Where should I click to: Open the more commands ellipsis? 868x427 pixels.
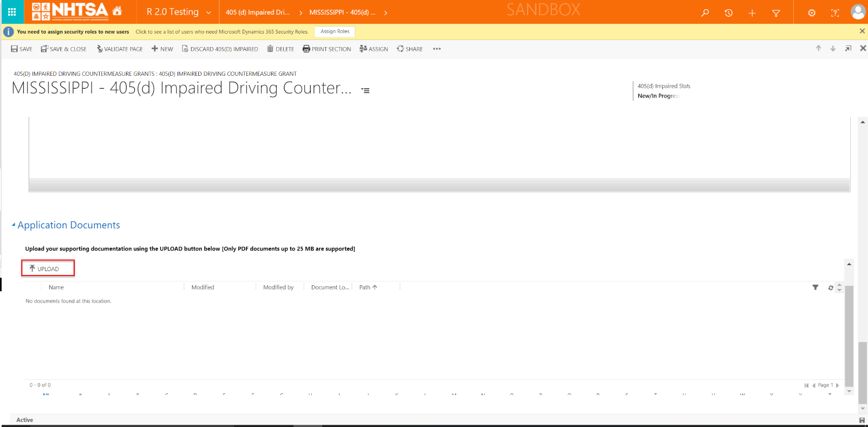[437, 49]
